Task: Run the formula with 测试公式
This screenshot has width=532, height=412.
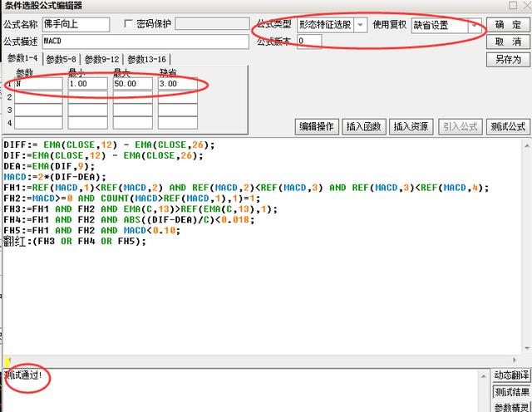Action: [508, 127]
